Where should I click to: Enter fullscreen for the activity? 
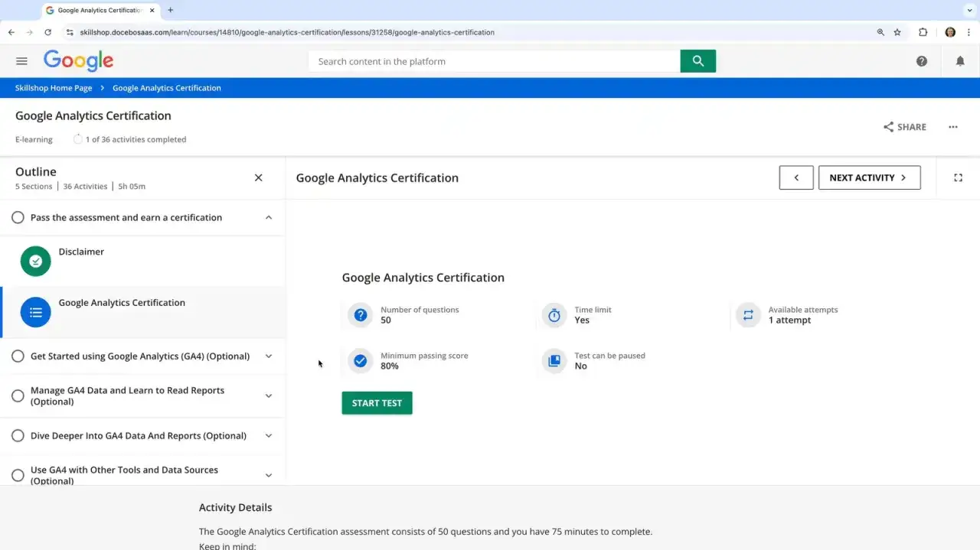click(x=958, y=177)
